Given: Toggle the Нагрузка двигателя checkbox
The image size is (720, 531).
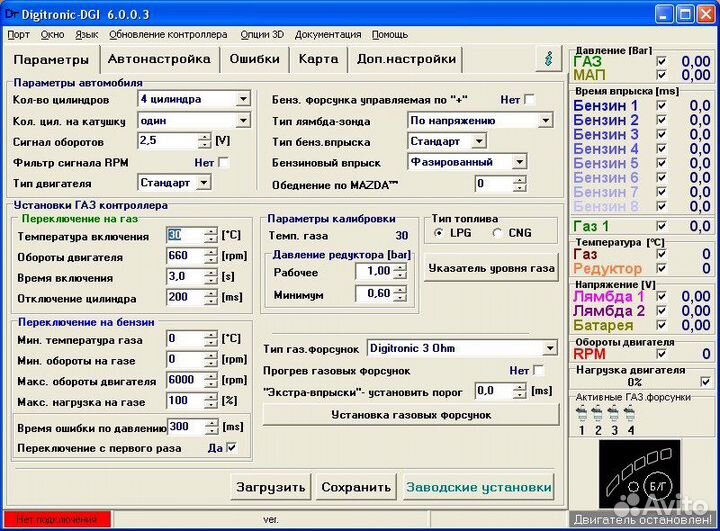Looking at the screenshot, I should click(705, 381).
